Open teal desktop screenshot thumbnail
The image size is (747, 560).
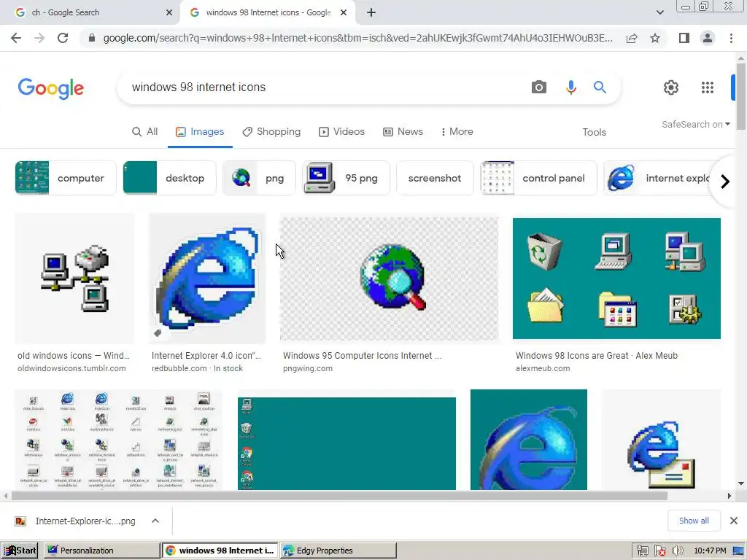coord(347,443)
